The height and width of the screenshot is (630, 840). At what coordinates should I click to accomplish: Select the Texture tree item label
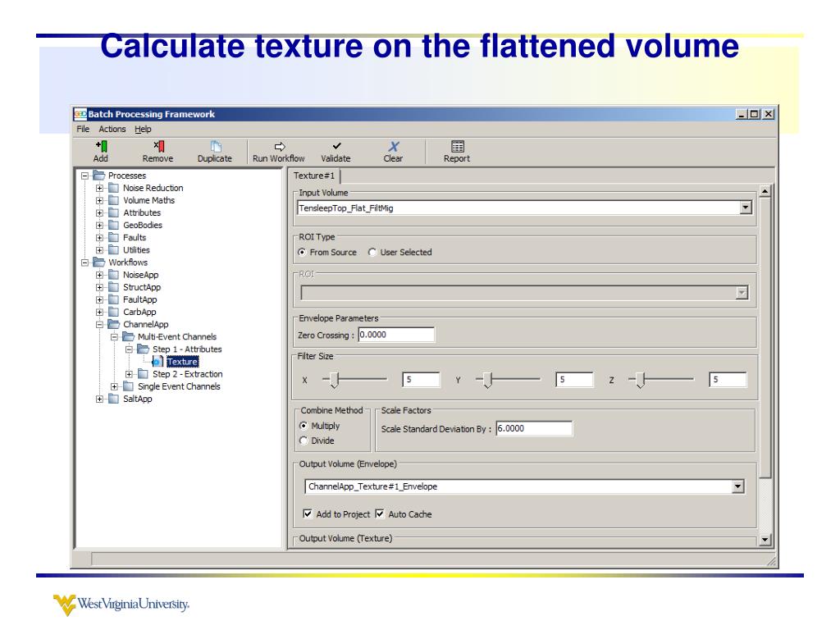[182, 362]
